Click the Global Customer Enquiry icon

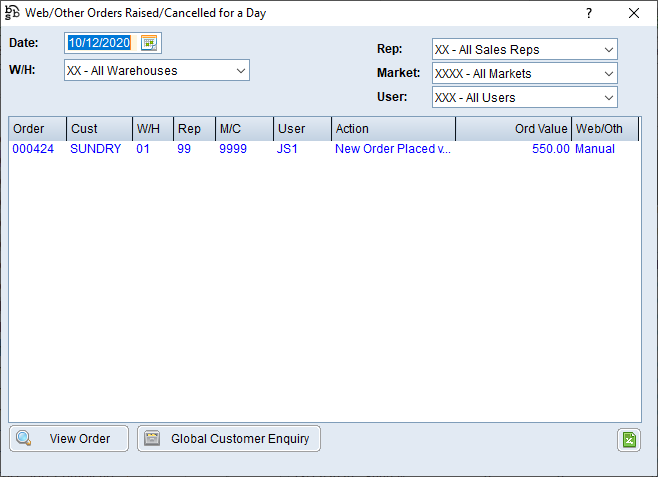coord(152,438)
